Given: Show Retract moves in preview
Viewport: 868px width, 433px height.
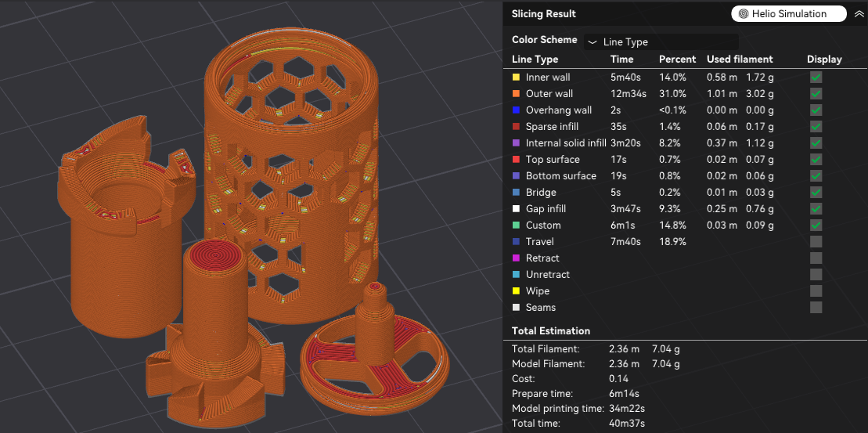Looking at the screenshot, I should [816, 258].
